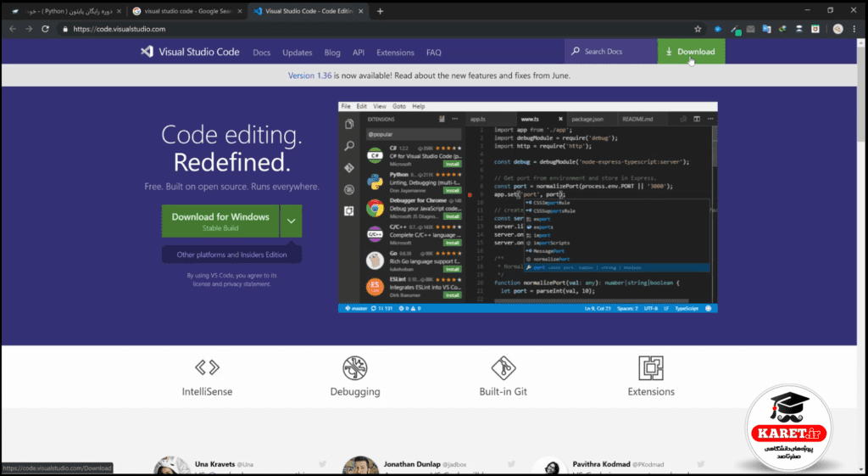Click Jonathan Dunlap profile avatar
Image resolution: width=868 pixels, height=476 pixels.
click(360, 467)
